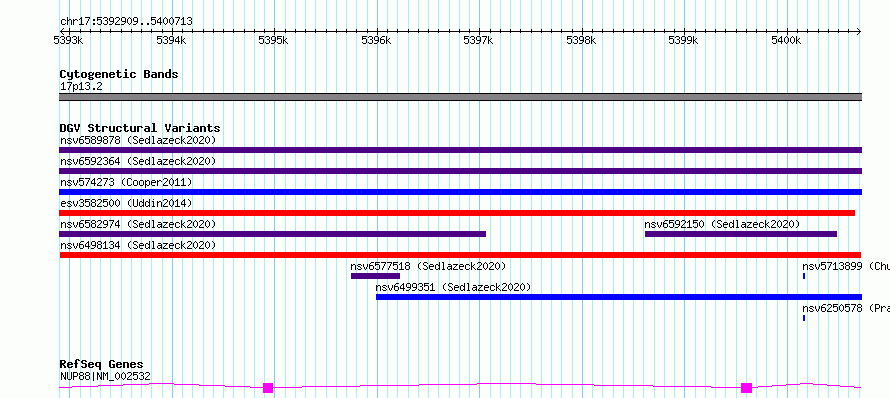
Task: Select the nsv6592150 purple variant bar
Action: (741, 234)
